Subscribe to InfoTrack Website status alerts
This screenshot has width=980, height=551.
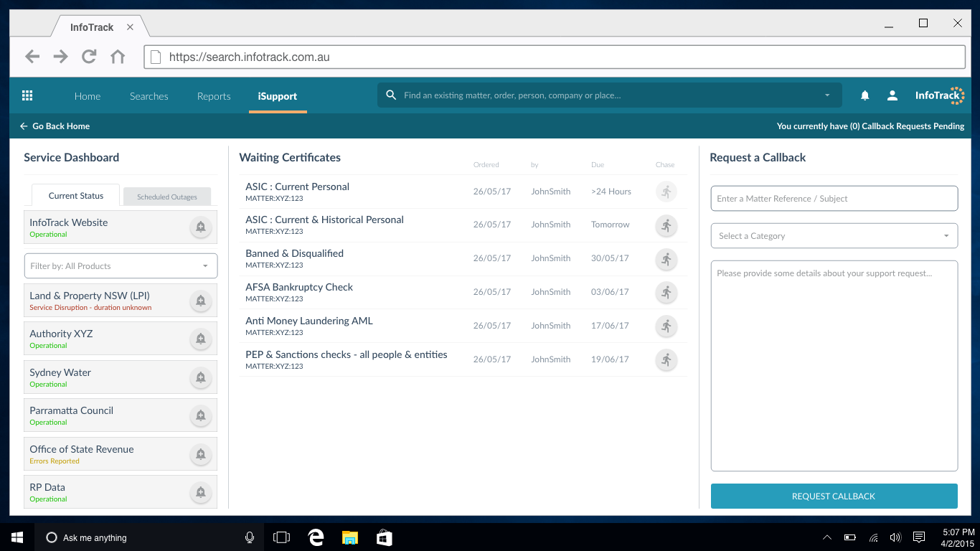[x=201, y=227]
